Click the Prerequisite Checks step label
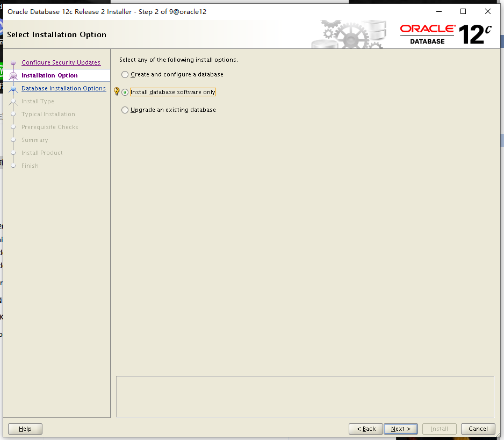The image size is (504, 440). pyautogui.click(x=50, y=127)
